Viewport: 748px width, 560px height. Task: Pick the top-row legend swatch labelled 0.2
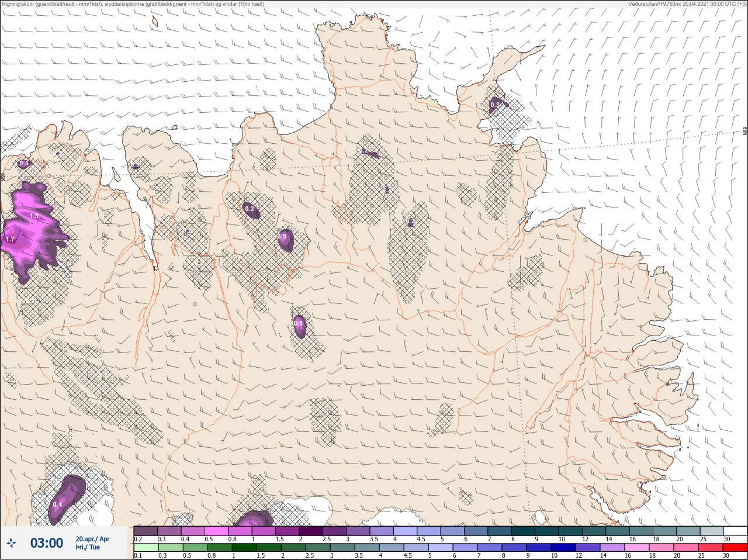[146, 531]
